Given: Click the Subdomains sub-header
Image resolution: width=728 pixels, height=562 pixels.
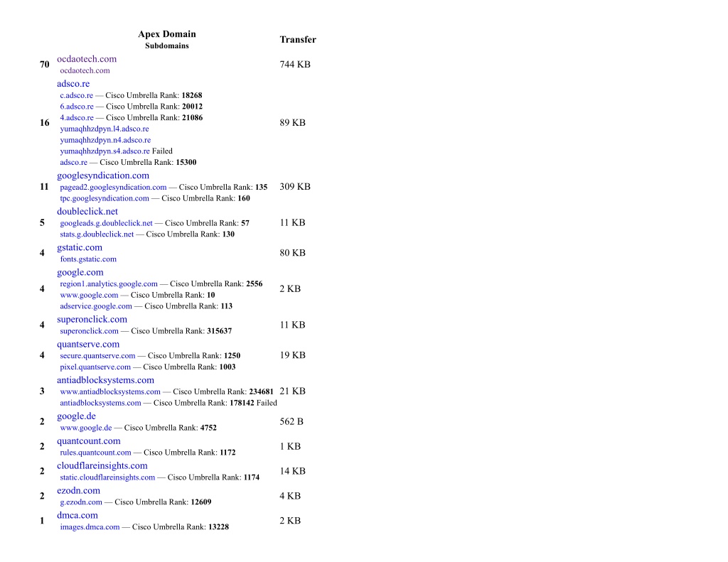Looking at the screenshot, I should coord(167,45).
